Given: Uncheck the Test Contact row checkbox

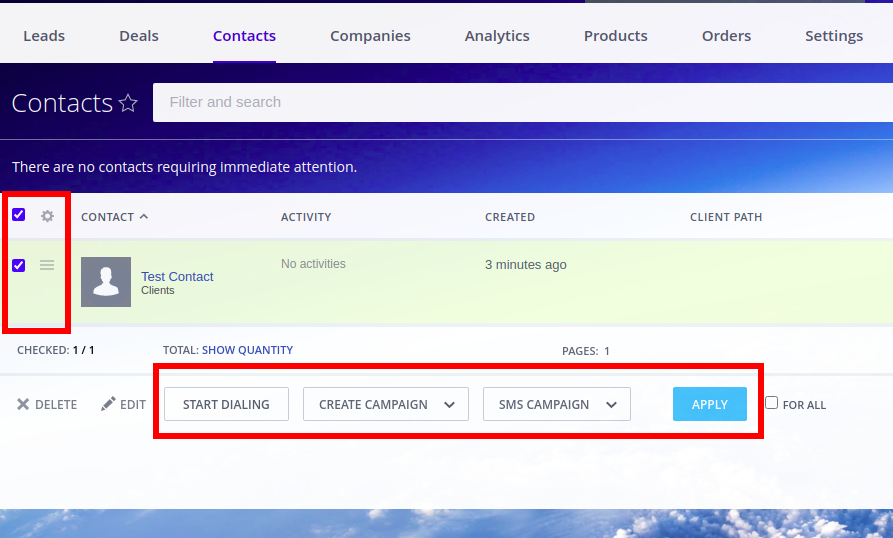Looking at the screenshot, I should [x=19, y=265].
